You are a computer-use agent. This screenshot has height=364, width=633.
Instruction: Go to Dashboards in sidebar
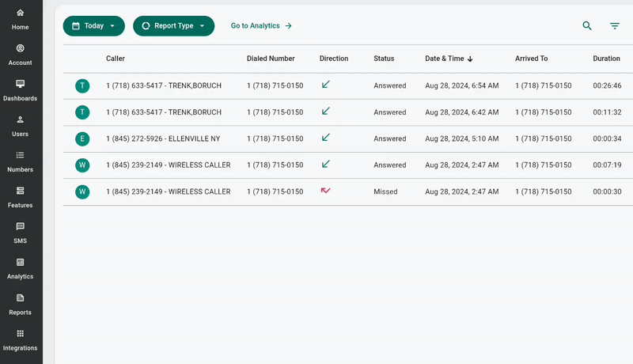click(21, 91)
